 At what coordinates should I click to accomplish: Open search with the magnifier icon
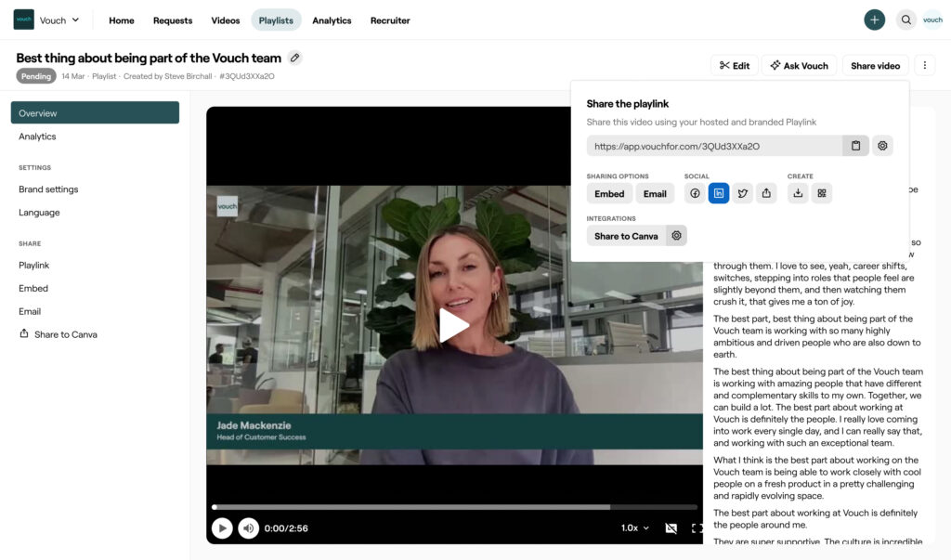pyautogui.click(x=905, y=20)
